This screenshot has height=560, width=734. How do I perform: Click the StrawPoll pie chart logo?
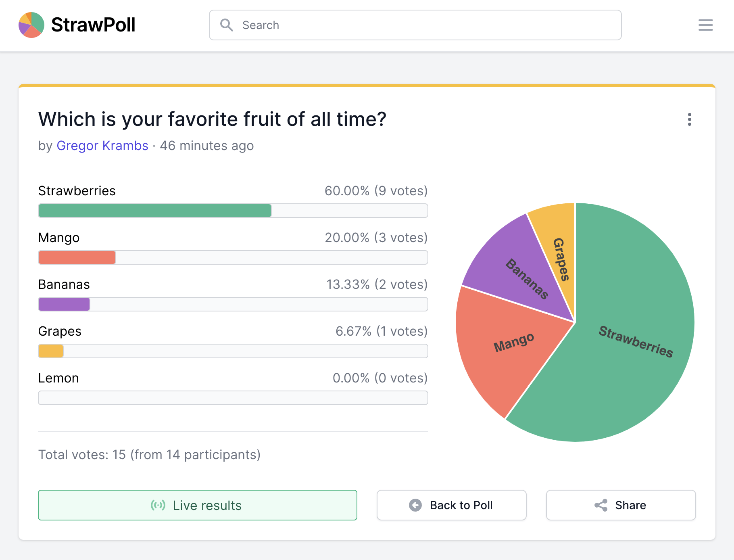tap(31, 25)
